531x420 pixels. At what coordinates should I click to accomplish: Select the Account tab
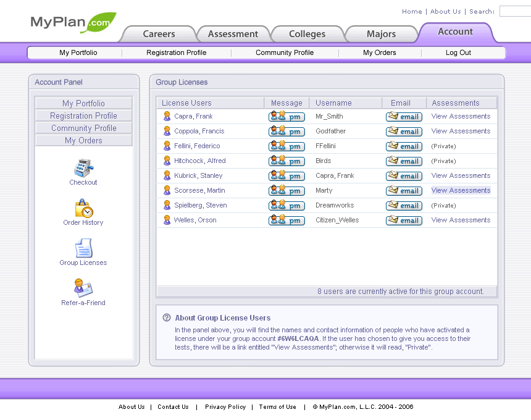pos(456,32)
